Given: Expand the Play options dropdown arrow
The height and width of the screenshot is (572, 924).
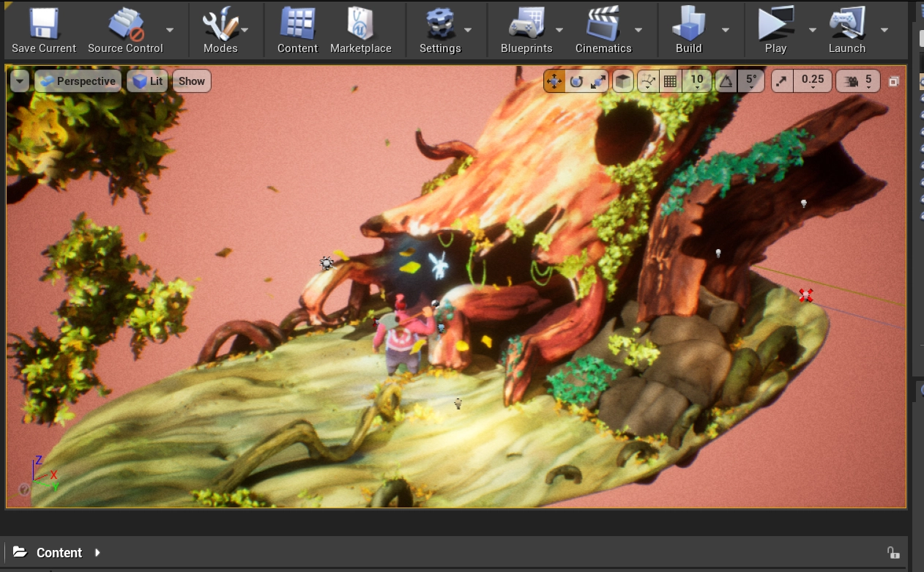Looking at the screenshot, I should 812,30.
